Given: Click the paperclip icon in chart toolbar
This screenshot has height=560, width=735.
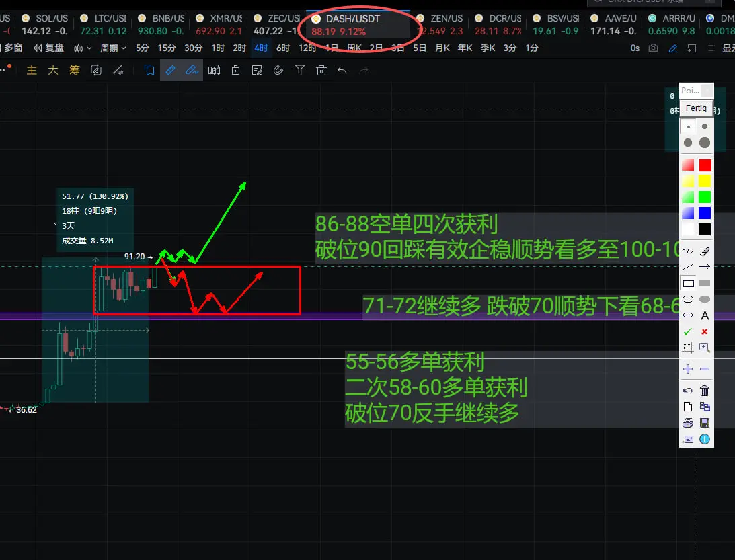Looking at the screenshot, I should [278, 71].
